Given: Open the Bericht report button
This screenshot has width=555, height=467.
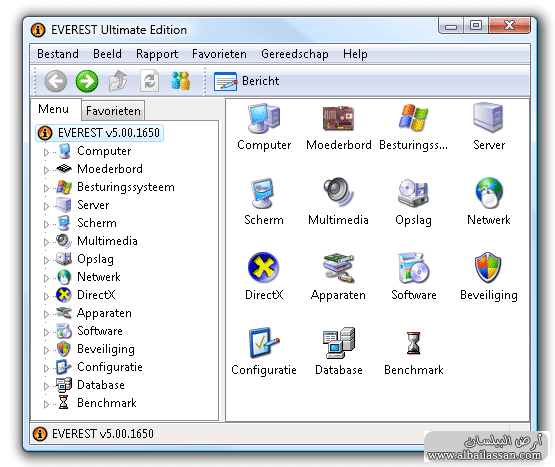Looking at the screenshot, I should [x=246, y=81].
